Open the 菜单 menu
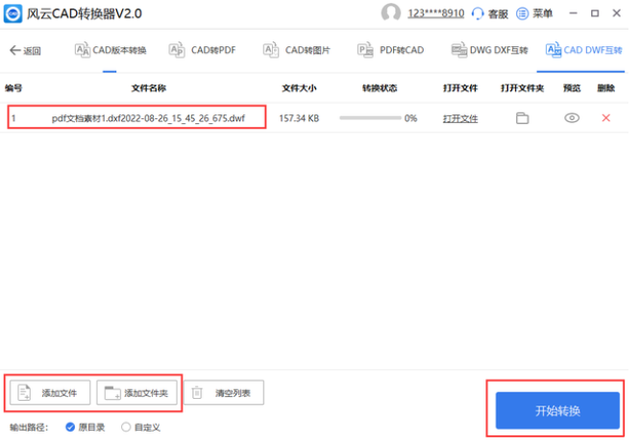Viewport: 640px width, 447px height. click(534, 13)
